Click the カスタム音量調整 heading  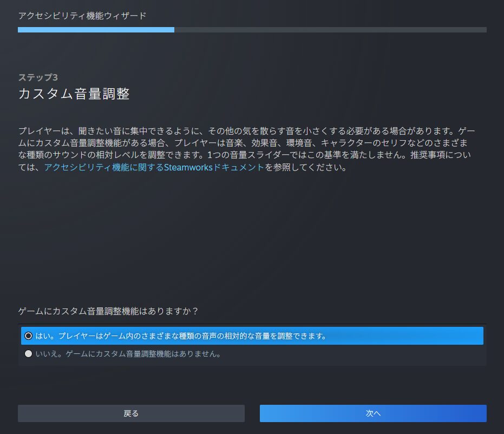pos(74,94)
